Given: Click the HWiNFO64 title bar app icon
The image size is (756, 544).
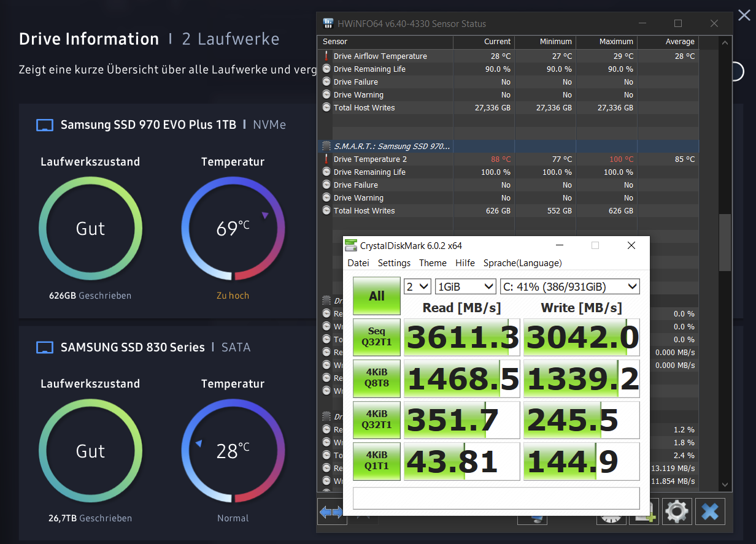Looking at the screenshot, I should pos(328,24).
